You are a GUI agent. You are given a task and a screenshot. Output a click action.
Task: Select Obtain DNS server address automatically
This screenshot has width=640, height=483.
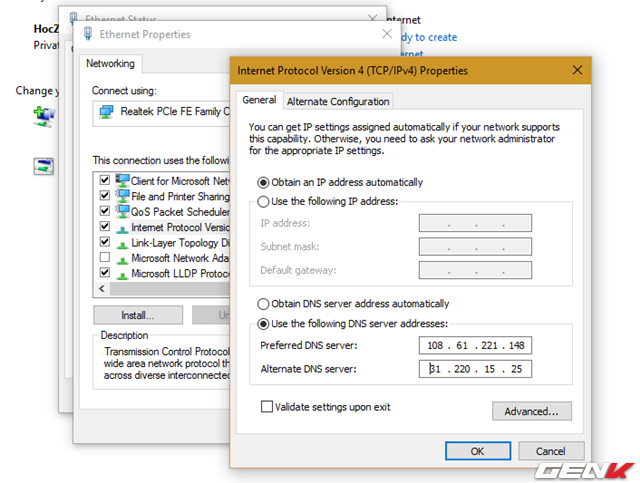(263, 304)
